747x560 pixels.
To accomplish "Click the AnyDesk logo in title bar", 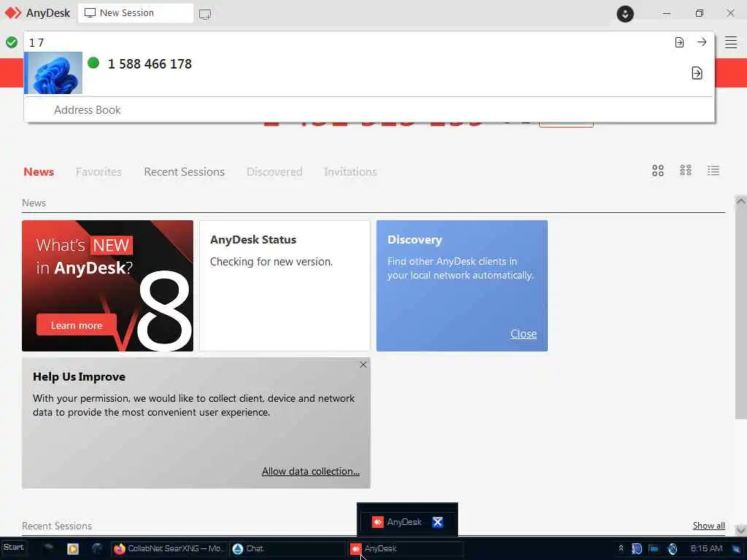I will [13, 13].
